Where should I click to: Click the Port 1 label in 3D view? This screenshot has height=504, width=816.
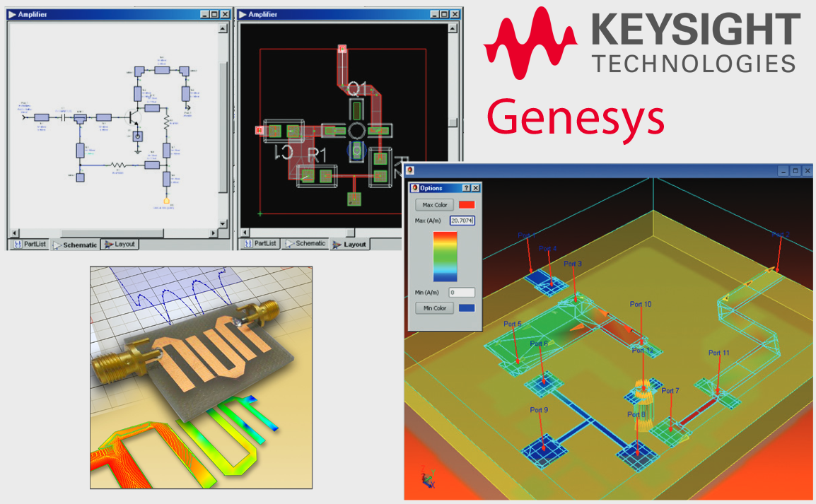527,235
